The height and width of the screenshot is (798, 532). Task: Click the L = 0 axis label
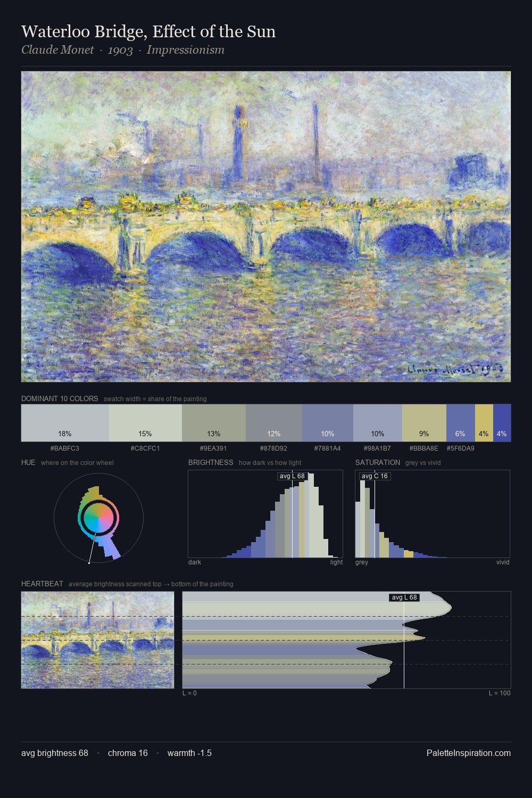click(189, 693)
